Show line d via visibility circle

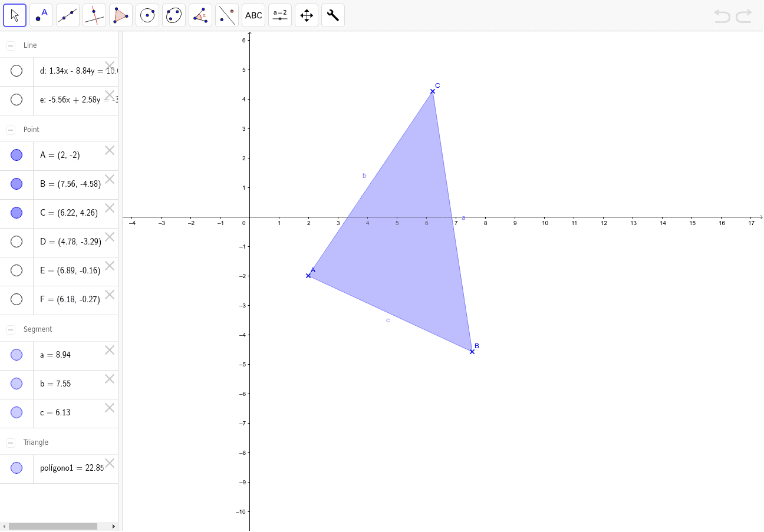(17, 71)
